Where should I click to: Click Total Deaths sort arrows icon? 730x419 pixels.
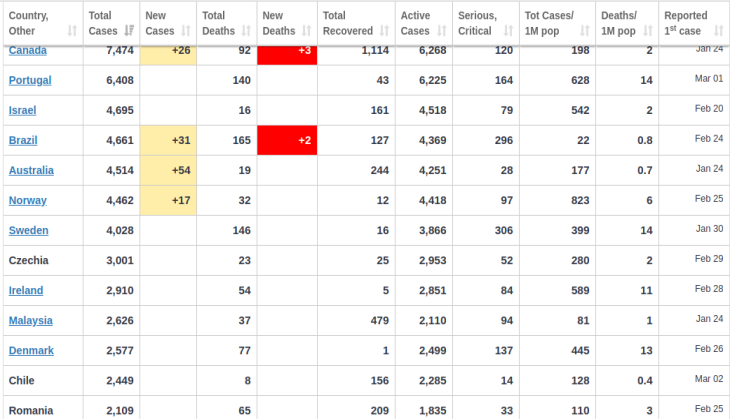(x=246, y=31)
